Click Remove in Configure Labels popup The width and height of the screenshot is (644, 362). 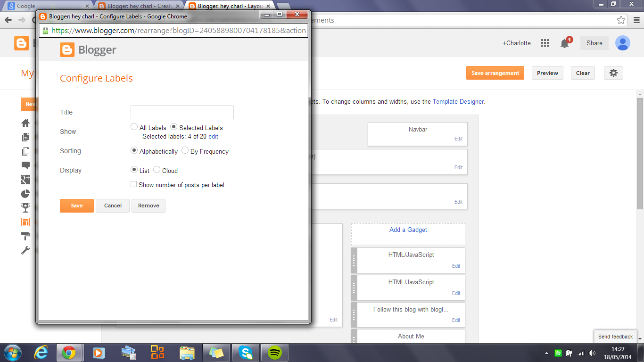(149, 206)
